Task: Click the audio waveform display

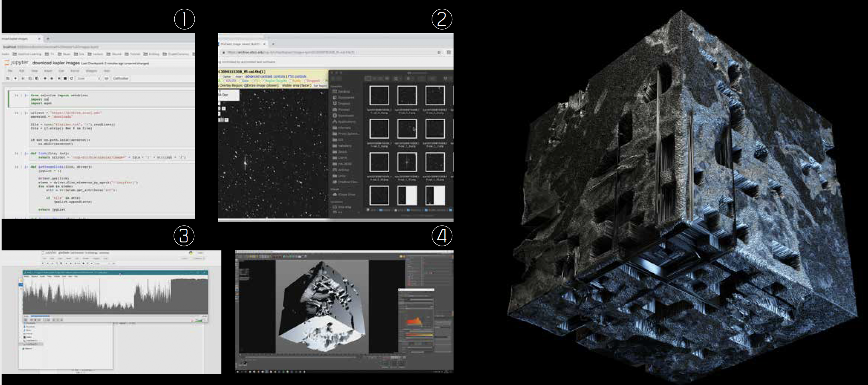Action: click(115, 296)
